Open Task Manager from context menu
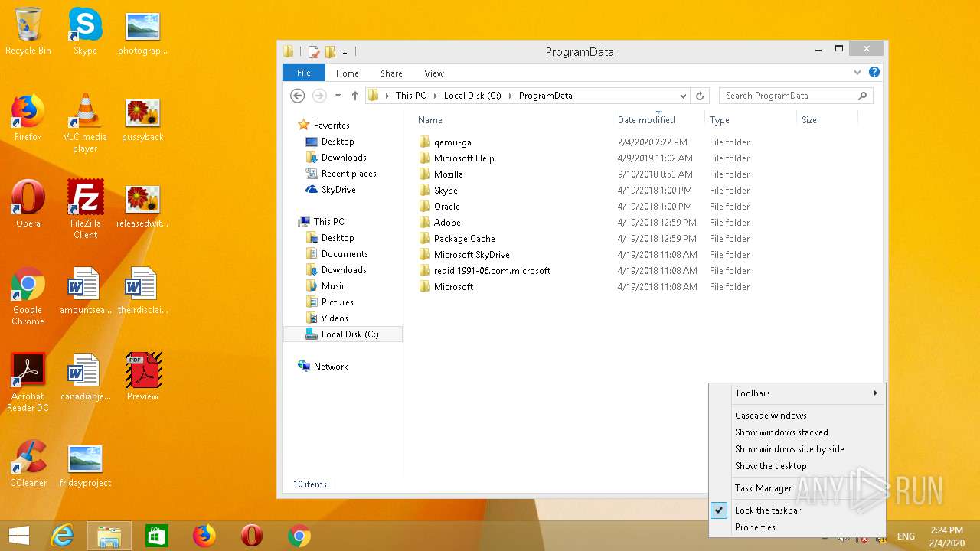Screen dimensions: 980x551 tap(797, 488)
